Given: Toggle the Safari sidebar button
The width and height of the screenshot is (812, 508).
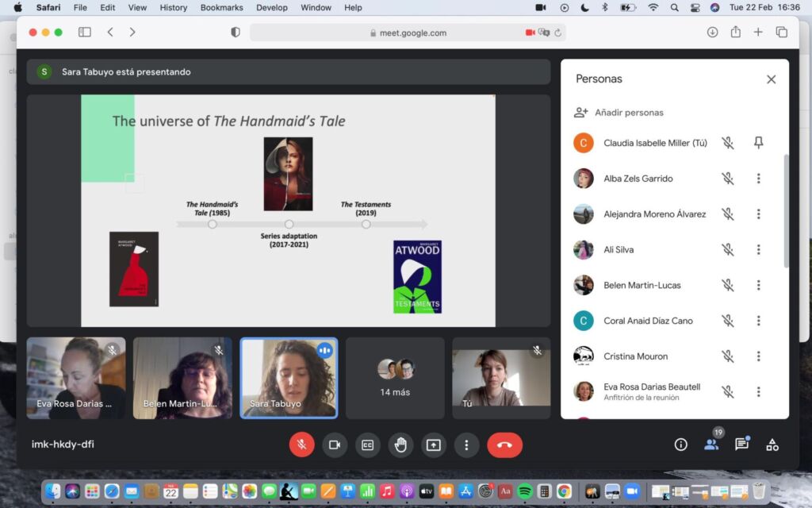Looking at the screenshot, I should 85,33.
